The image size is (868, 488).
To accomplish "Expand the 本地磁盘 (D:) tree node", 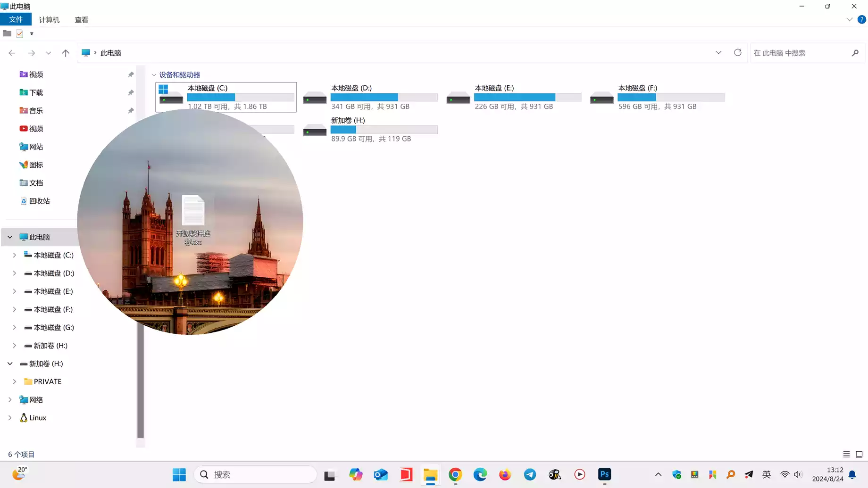I will tap(14, 273).
